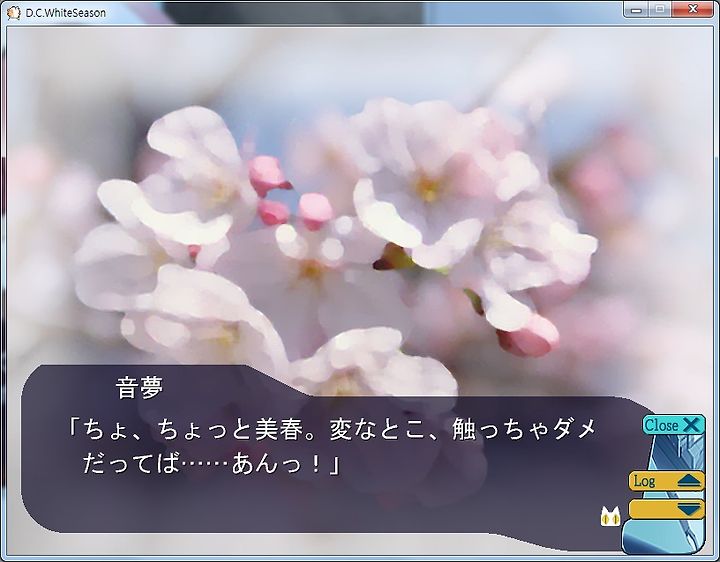The width and height of the screenshot is (720, 562).
Task: Open the Log with up-arrow button
Action: (x=667, y=481)
